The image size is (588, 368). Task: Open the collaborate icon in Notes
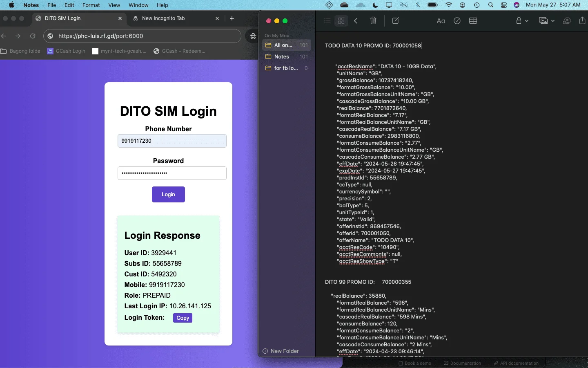[x=567, y=21]
